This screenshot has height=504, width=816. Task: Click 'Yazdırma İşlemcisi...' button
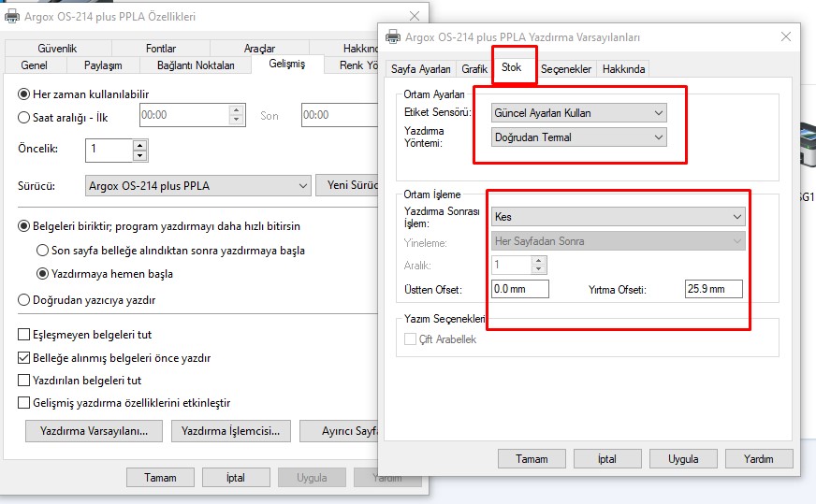point(230,431)
